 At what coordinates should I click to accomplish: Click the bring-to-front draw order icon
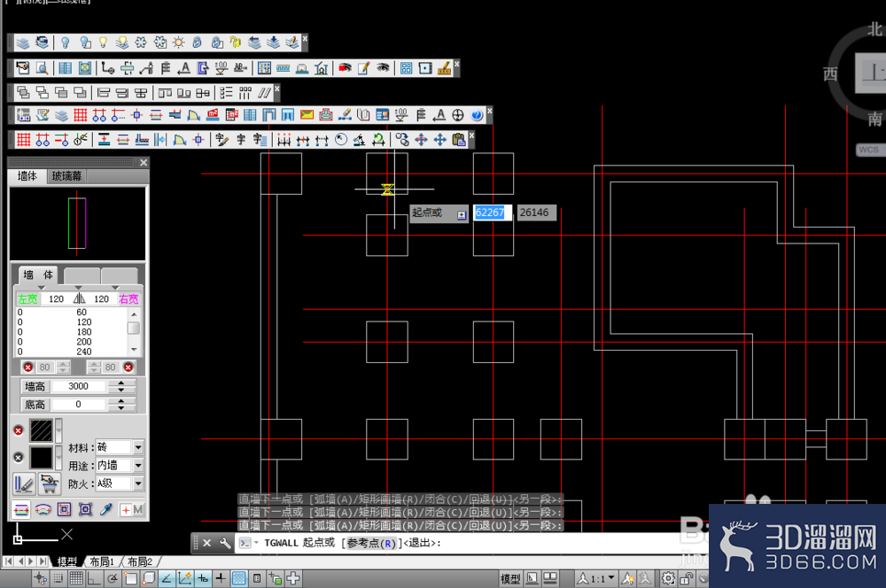click(x=23, y=92)
